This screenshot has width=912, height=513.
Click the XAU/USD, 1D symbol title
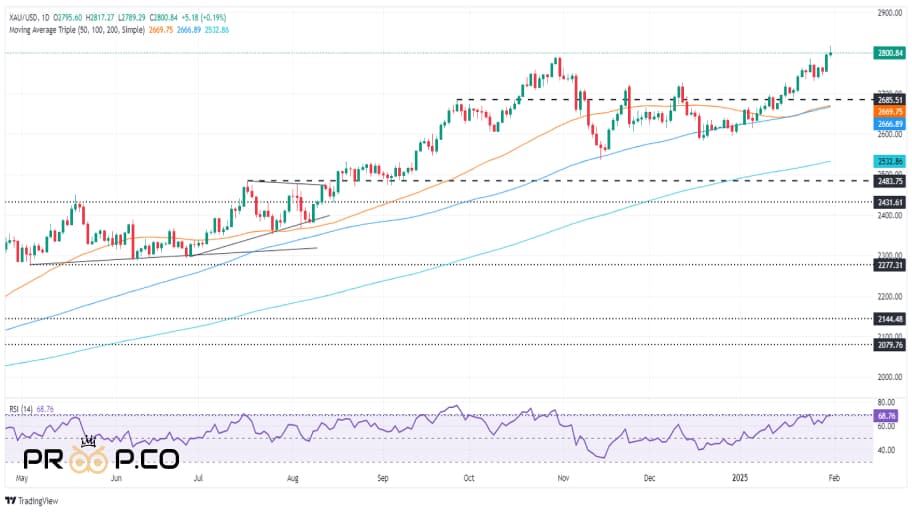(x=29, y=18)
